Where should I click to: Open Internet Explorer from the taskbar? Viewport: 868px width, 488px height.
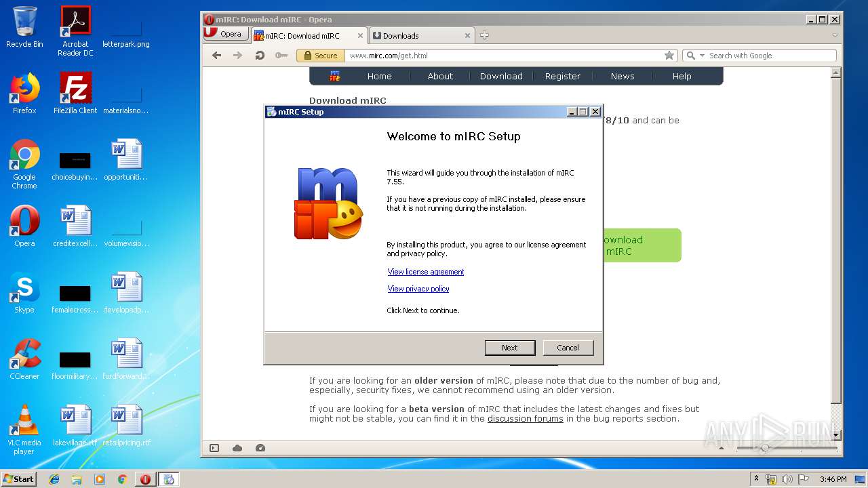pyautogui.click(x=54, y=479)
